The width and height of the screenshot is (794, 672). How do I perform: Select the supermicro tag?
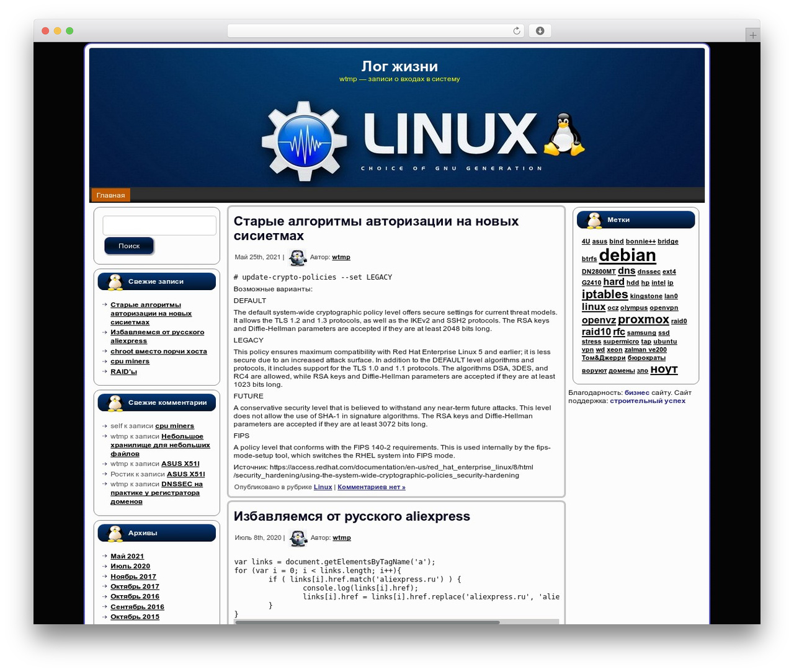tap(621, 342)
